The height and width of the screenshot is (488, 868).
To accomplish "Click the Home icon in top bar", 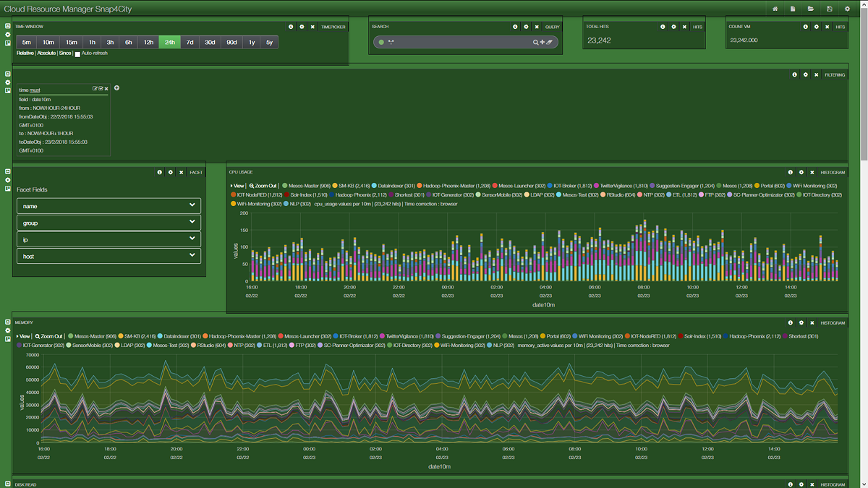I will (x=775, y=9).
